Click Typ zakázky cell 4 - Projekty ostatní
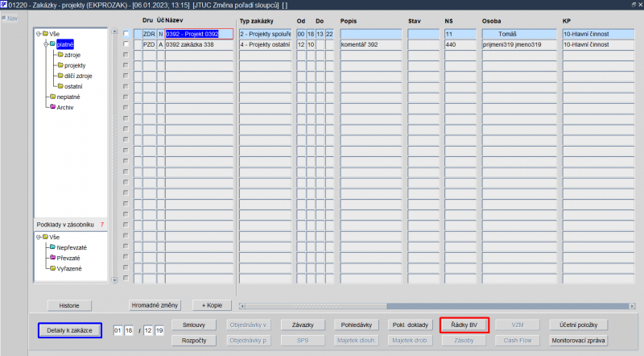 coord(266,44)
